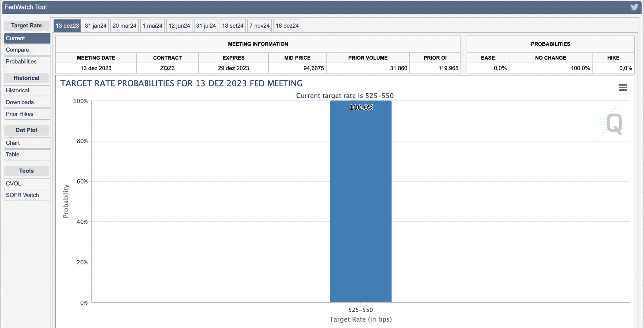
Task: Switch to the 31 jul24 tab
Action: point(206,26)
